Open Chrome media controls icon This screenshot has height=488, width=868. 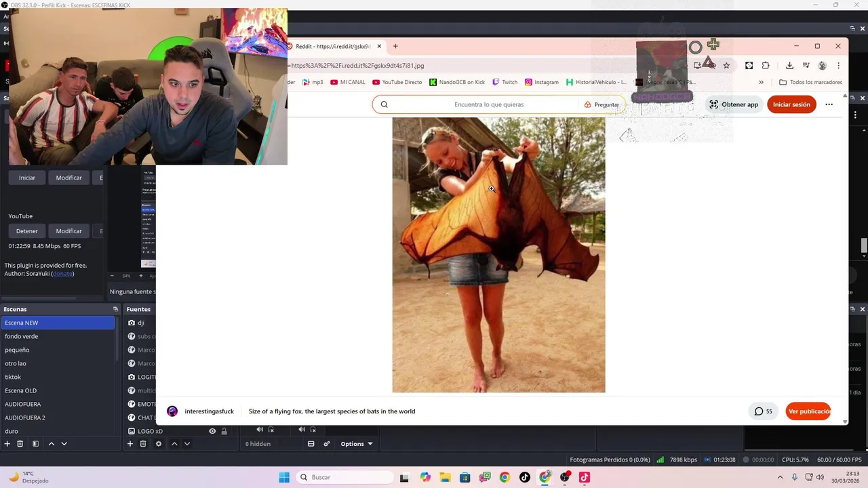coord(806,66)
